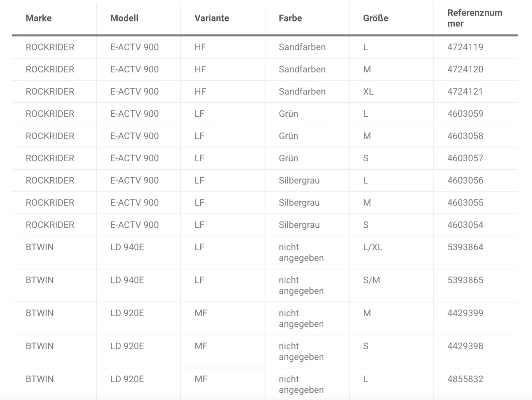This screenshot has height=400, width=532.
Task: Click reference number 4603056
Action: [465, 181]
